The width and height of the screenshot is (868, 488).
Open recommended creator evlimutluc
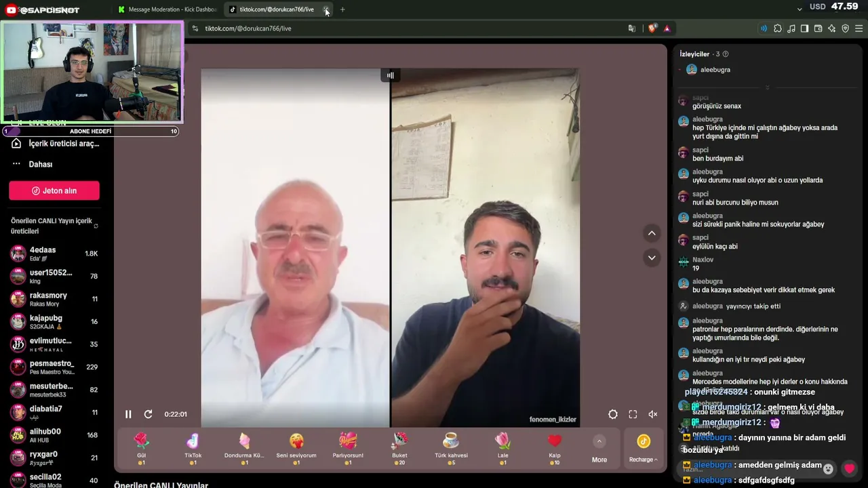coord(54,344)
